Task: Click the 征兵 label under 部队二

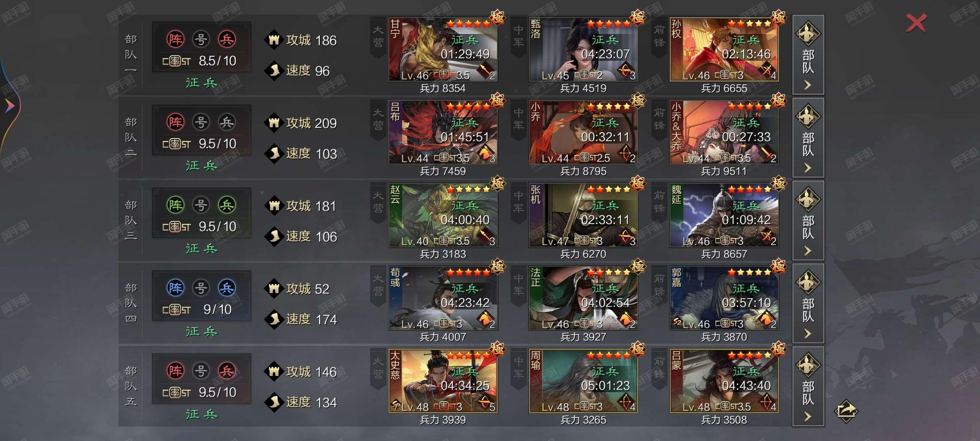Action: pos(201,166)
